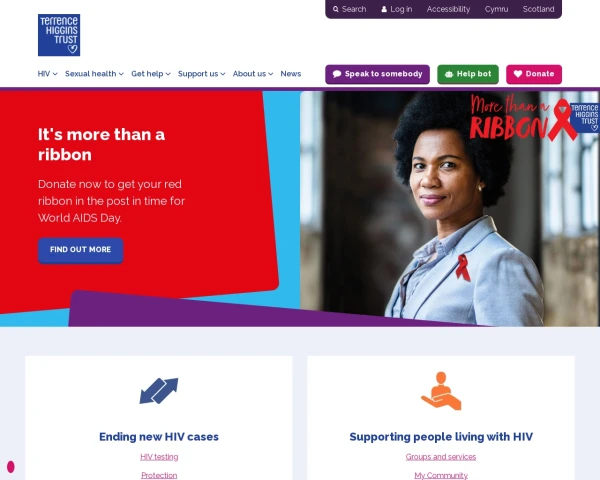600x480 pixels.
Task: Go to the News menu item
Action: tap(291, 74)
